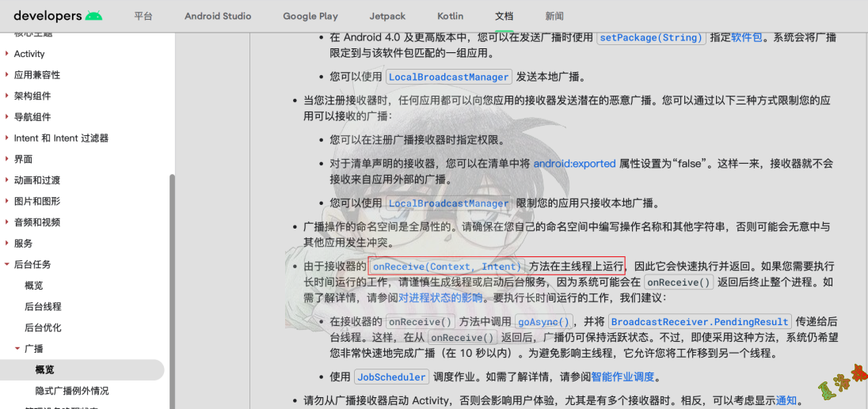868x409 pixels.
Task: Go to the Jetpack tab
Action: click(387, 16)
